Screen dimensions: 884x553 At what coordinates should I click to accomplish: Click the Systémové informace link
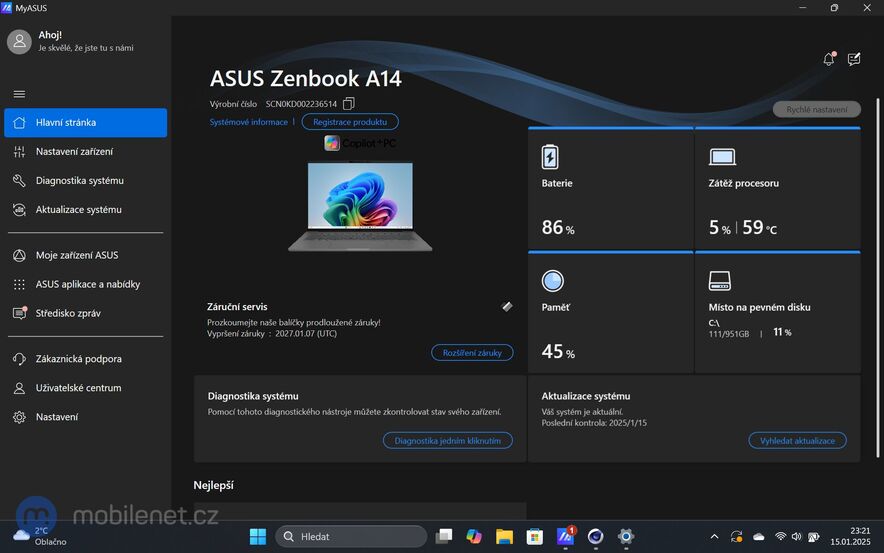pyautogui.click(x=249, y=122)
